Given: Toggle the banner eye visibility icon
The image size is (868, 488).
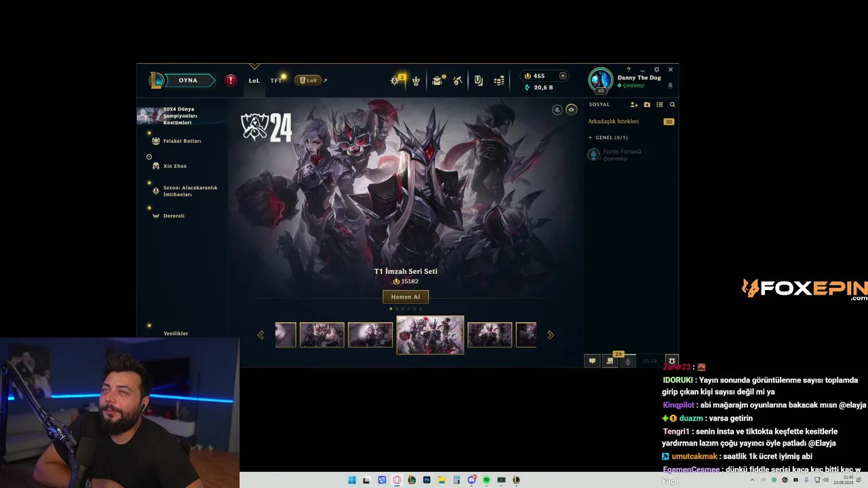Looking at the screenshot, I should pyautogui.click(x=572, y=110).
